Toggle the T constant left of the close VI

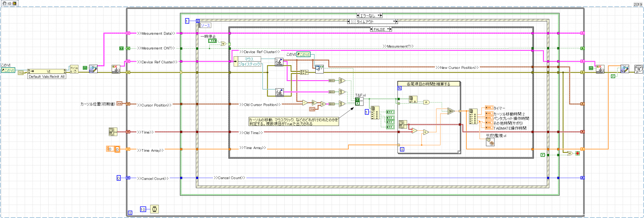[x=591, y=68]
